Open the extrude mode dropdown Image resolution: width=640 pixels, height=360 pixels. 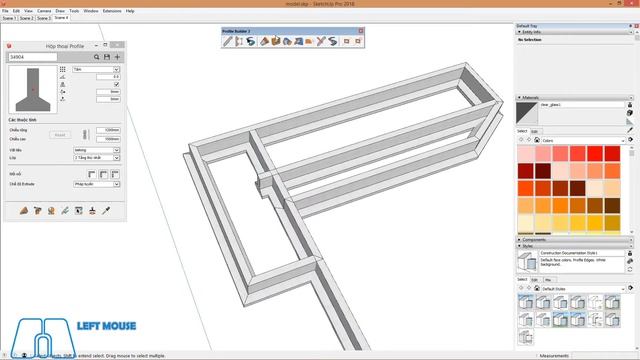pyautogui.click(x=96, y=184)
